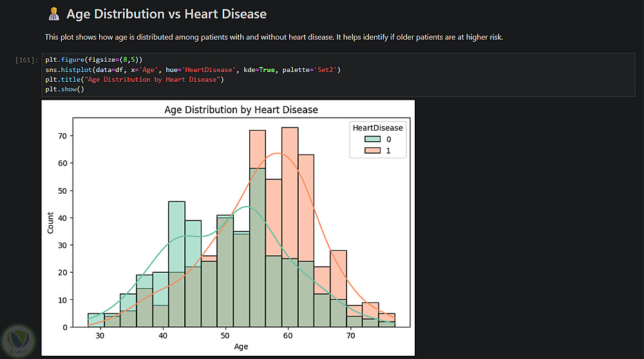The height and width of the screenshot is (359, 644).
Task: Place cursor on the plt.show() line
Action: 64,89
